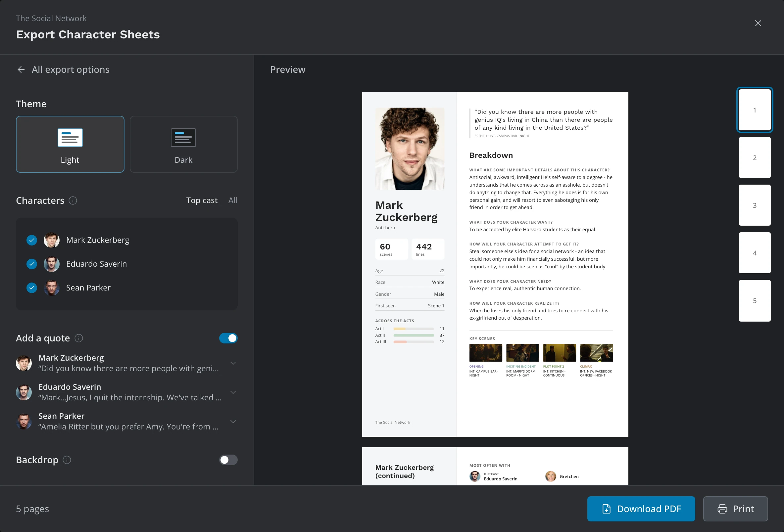
Task: Click the Inciting Incident key scene thumbnail
Action: (522, 353)
